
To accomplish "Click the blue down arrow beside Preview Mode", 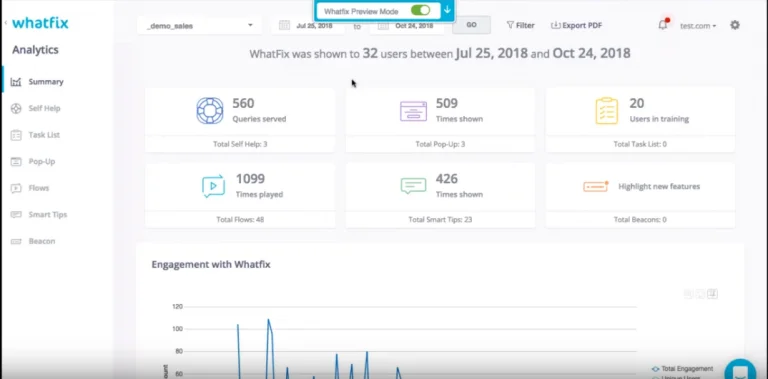I will click(x=447, y=10).
